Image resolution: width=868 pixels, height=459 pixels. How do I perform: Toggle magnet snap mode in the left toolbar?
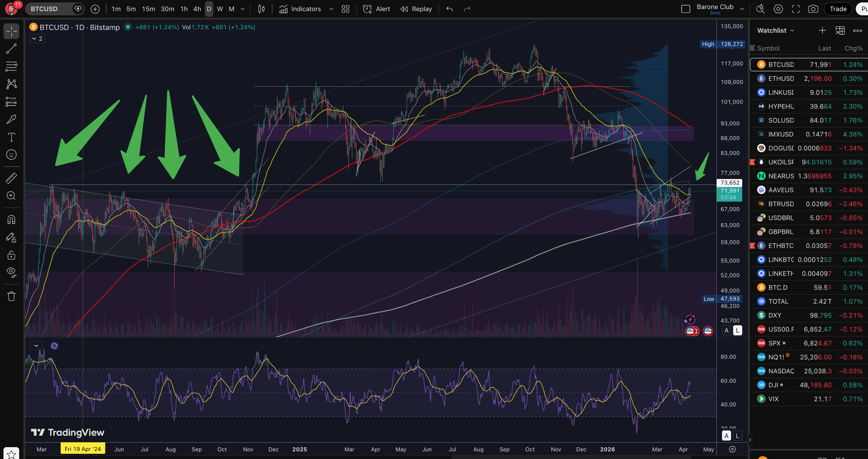pyautogui.click(x=11, y=219)
